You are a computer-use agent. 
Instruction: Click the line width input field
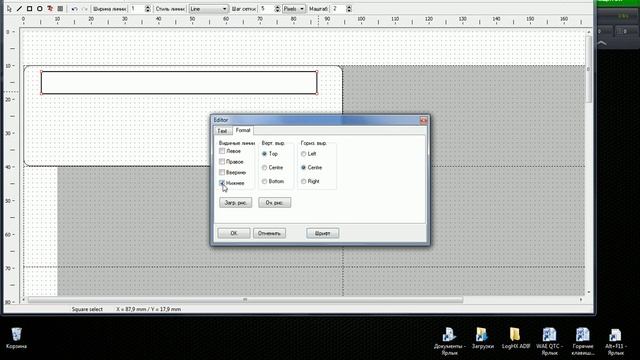(137, 9)
